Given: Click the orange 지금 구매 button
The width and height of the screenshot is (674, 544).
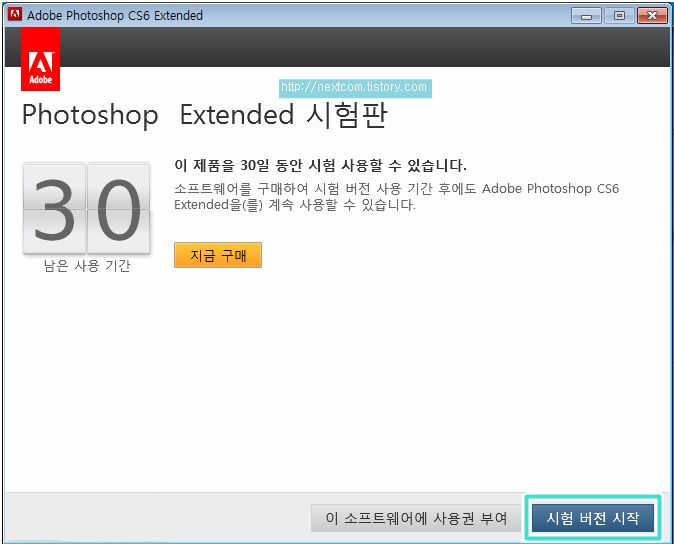Looking at the screenshot, I should point(218,255).
